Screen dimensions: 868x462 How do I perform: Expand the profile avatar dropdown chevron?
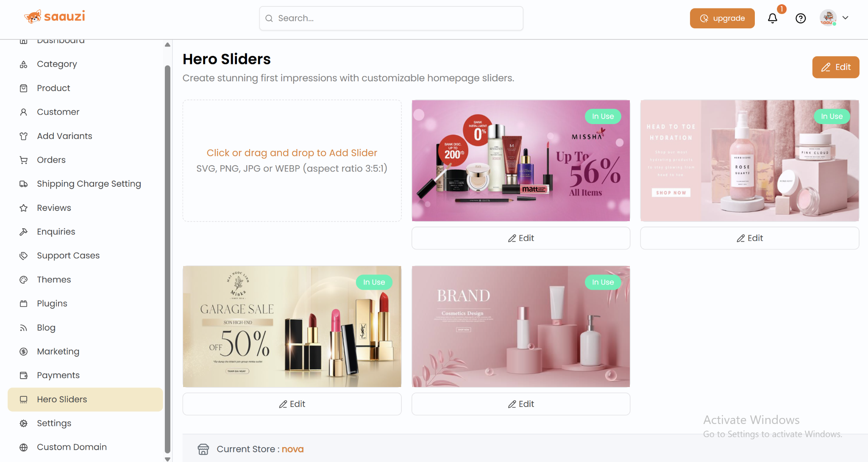coord(845,18)
